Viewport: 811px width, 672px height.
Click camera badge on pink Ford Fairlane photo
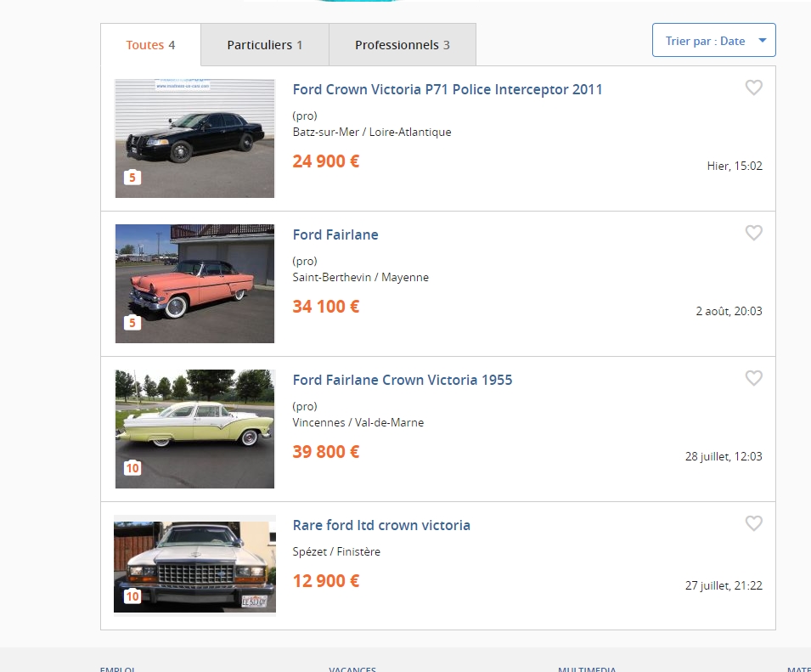pos(132,323)
